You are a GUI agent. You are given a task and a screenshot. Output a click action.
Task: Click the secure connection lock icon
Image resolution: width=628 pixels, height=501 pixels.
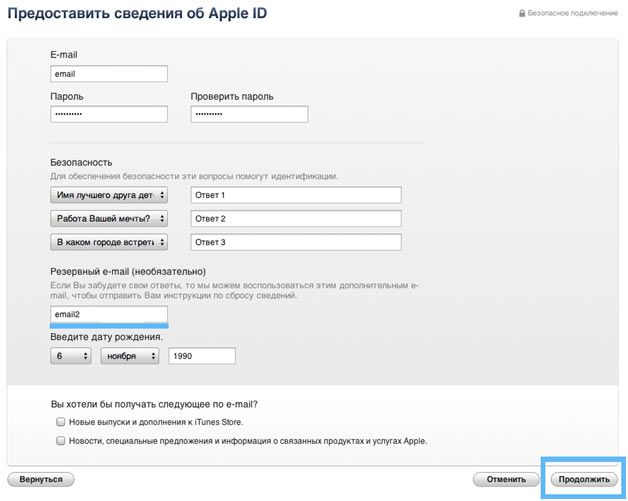[x=522, y=13]
